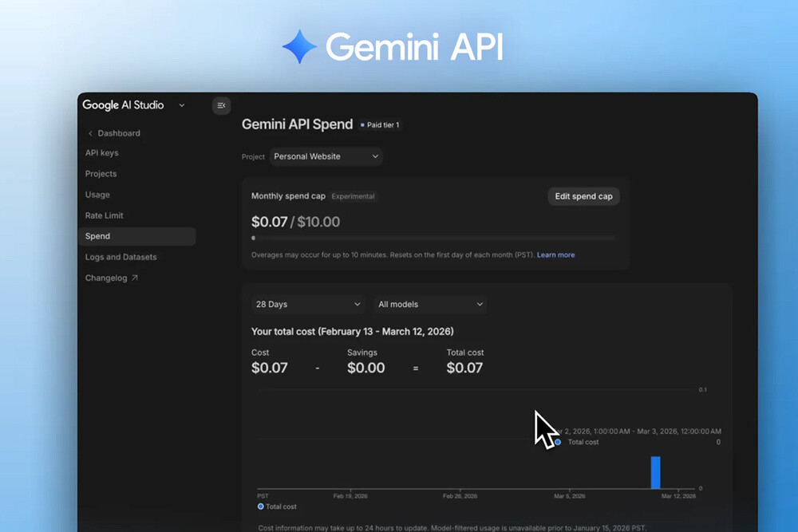The width and height of the screenshot is (798, 532).
Task: Click the Google AI Studio logo
Action: click(123, 105)
